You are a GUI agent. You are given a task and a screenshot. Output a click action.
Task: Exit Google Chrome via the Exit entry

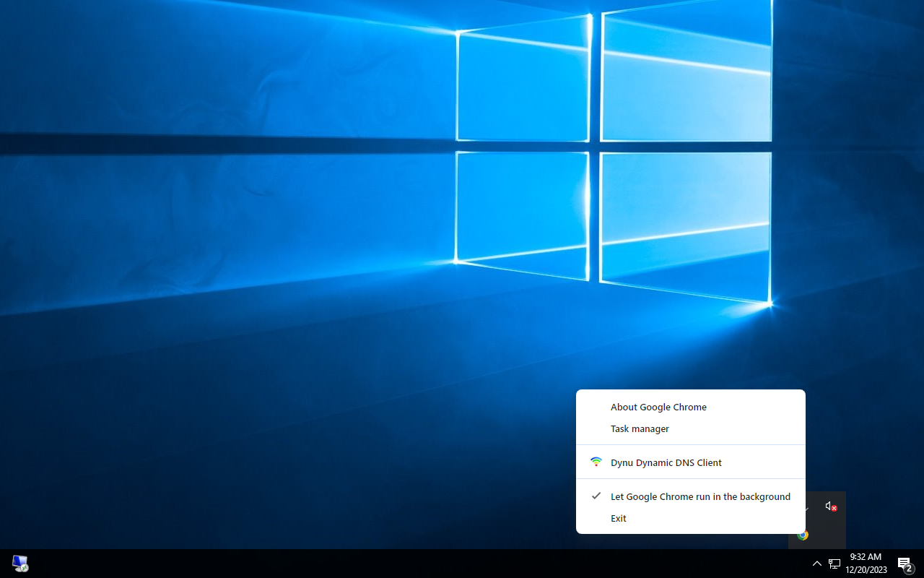point(619,518)
